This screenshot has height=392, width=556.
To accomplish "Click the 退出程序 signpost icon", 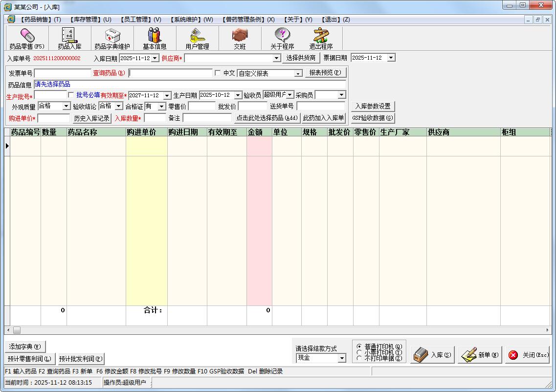I will 321,38.
